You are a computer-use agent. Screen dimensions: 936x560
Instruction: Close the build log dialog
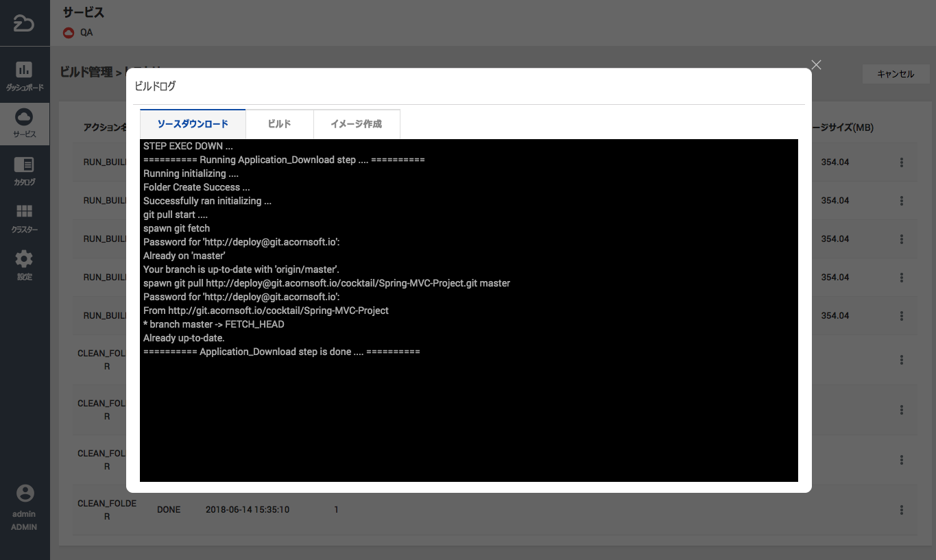[x=816, y=64]
